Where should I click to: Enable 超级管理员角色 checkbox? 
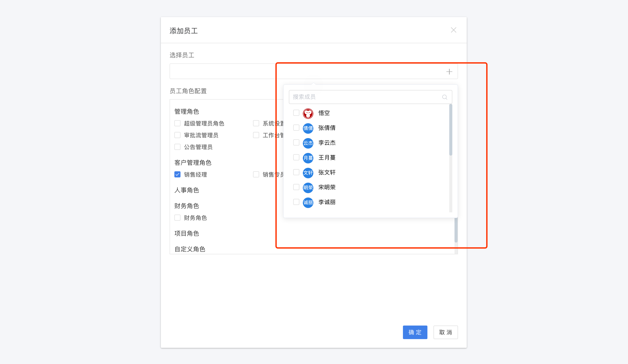[x=177, y=123]
